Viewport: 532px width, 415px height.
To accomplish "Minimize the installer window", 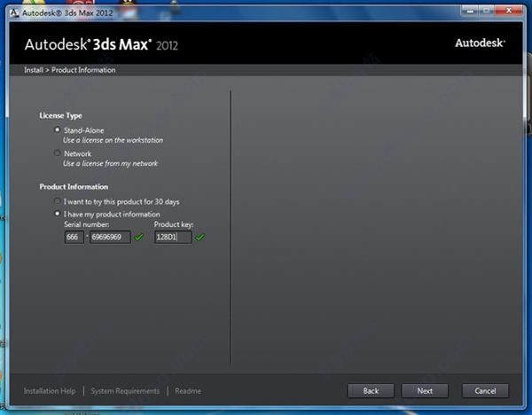I will [x=470, y=11].
